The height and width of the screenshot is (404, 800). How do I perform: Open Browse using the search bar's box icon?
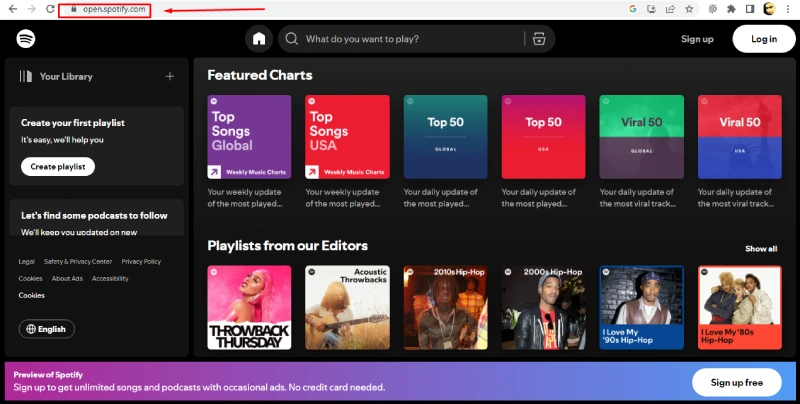click(539, 39)
